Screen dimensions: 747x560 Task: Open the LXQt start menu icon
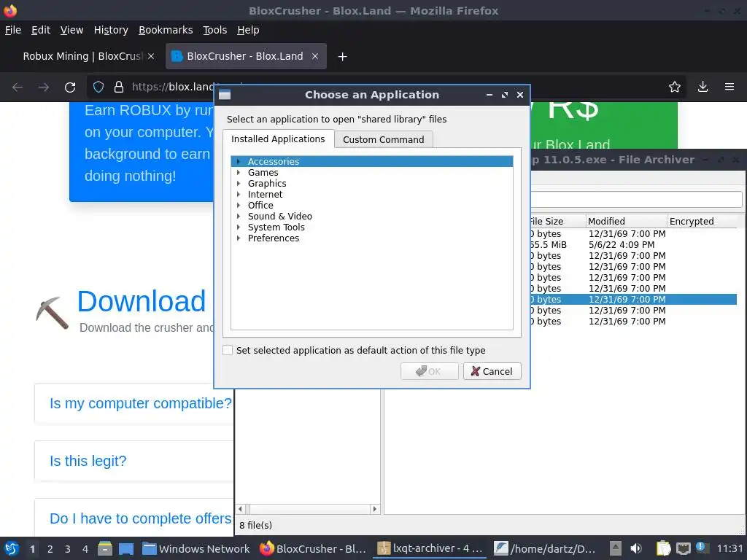11,548
